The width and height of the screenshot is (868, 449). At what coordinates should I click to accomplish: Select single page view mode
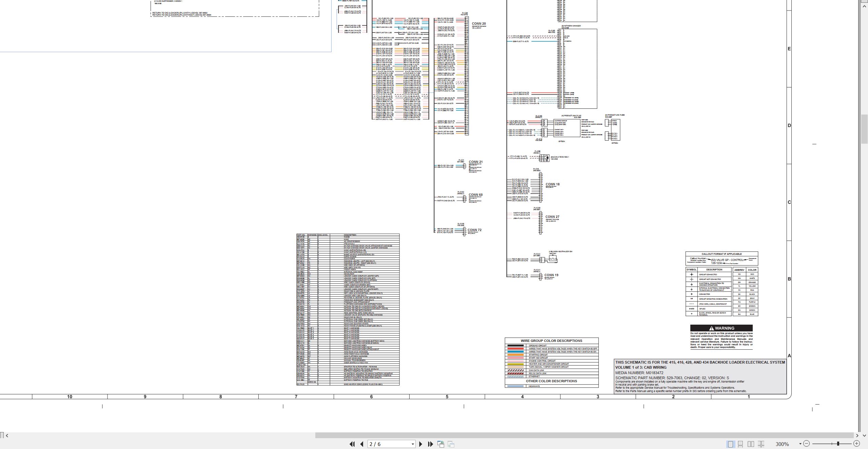pyautogui.click(x=730, y=444)
